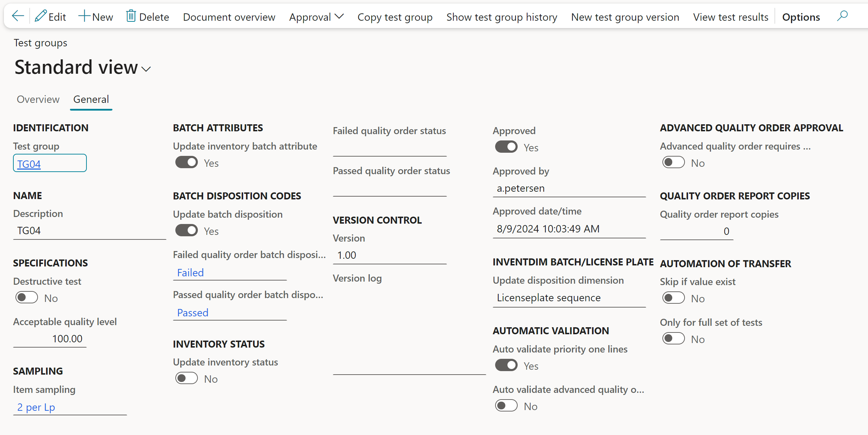Click the back arrow icon
Screen dimensions: 868x435
18,16
